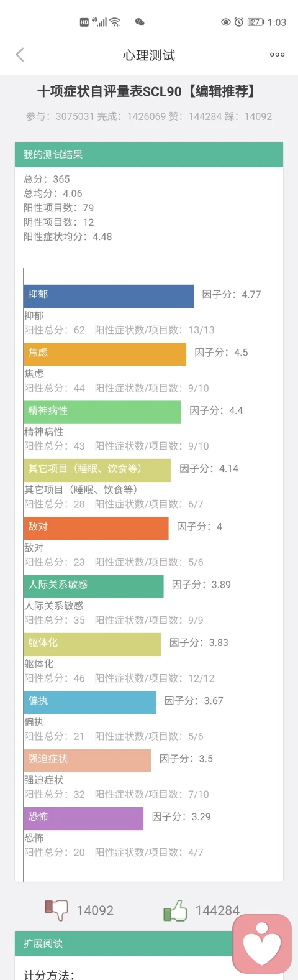298x980 pixels.
Task: Tap the WeChat icon in status bar
Action: [x=140, y=22]
